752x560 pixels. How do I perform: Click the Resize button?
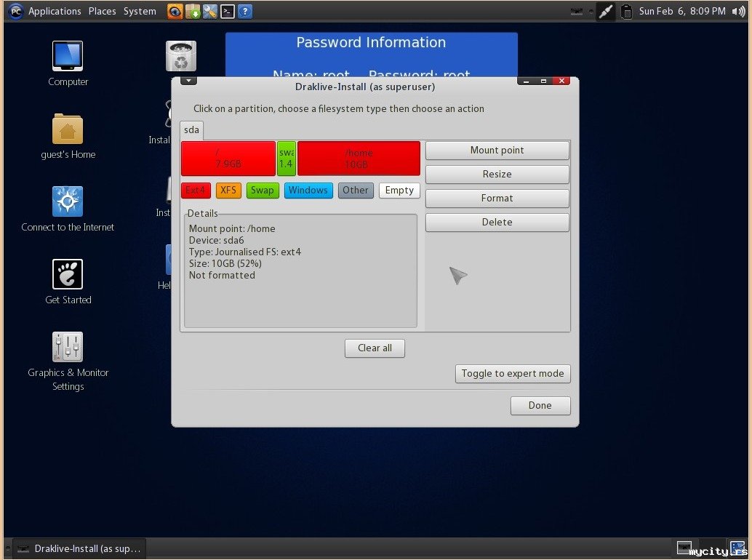click(497, 175)
